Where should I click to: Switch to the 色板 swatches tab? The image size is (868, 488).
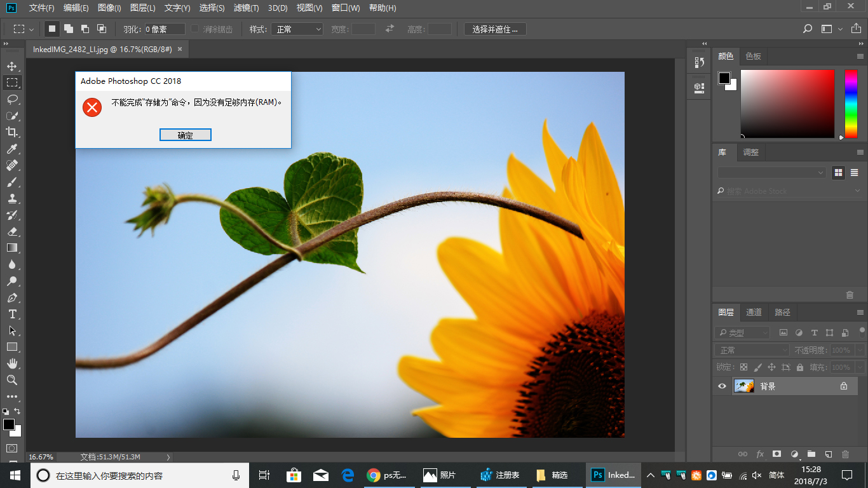coord(754,57)
